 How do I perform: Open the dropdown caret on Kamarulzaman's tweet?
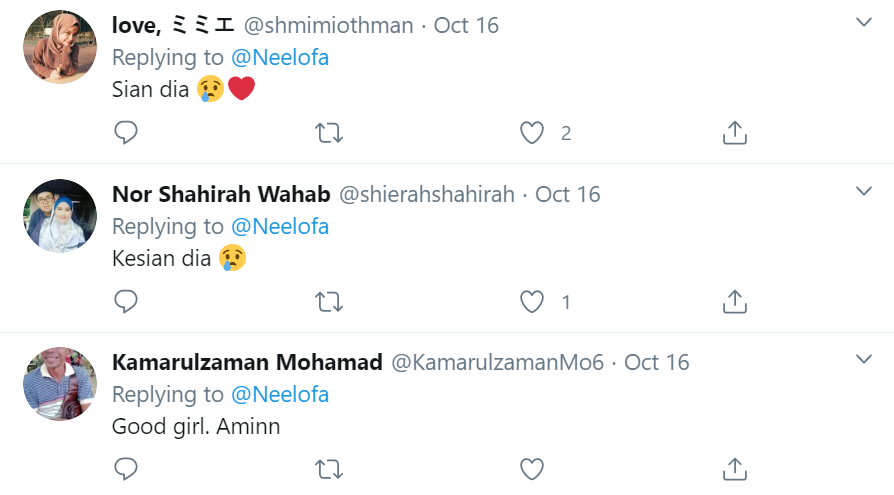click(x=864, y=358)
